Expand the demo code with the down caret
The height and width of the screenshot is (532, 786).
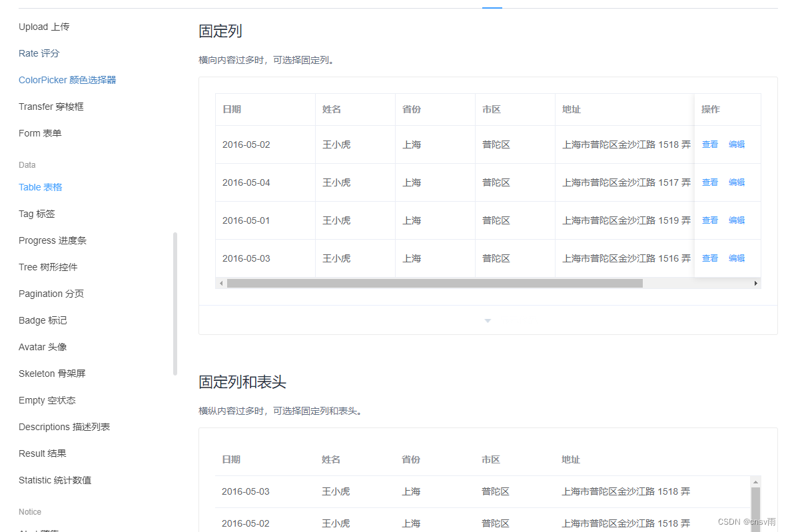pos(488,321)
